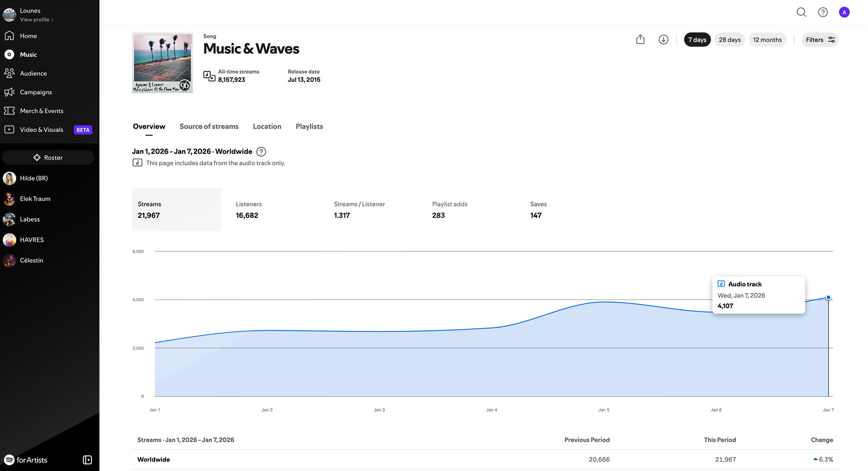Click the Spotify for Artists logo
Viewport: 868px width, 471px height.
26,460
